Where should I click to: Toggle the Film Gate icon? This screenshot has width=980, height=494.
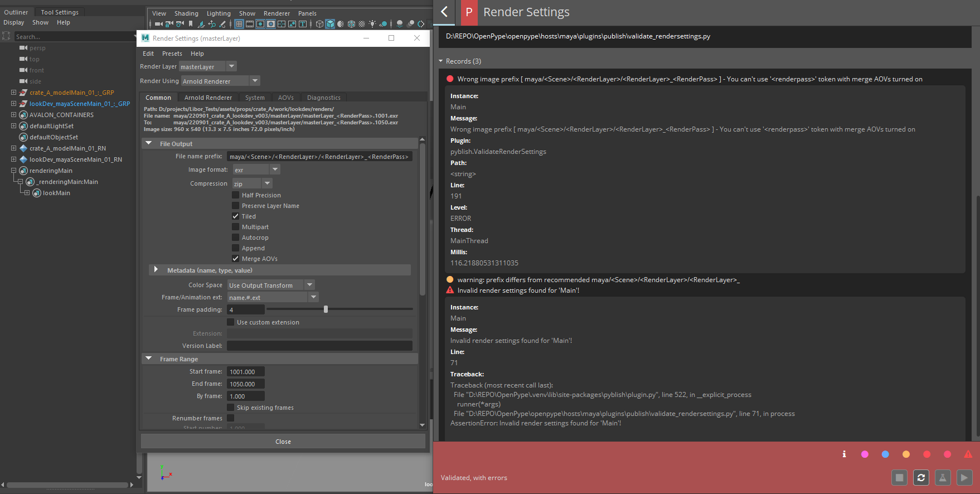click(x=249, y=24)
